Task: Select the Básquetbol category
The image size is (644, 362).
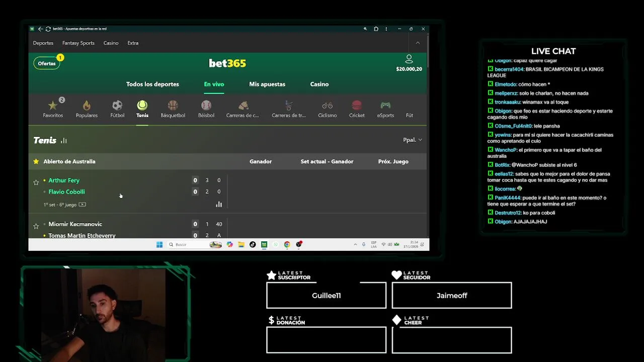Action: (173, 109)
